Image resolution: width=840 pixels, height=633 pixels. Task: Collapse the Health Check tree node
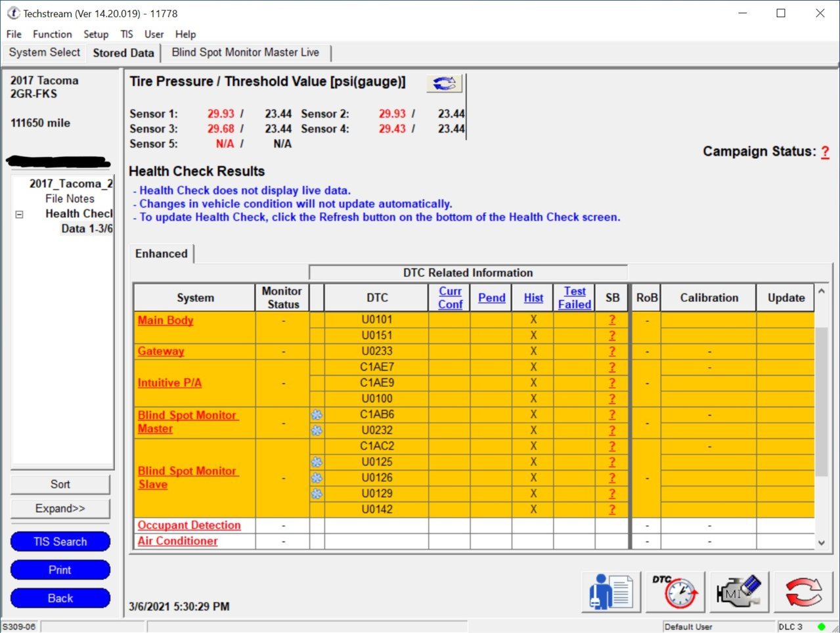[x=19, y=214]
